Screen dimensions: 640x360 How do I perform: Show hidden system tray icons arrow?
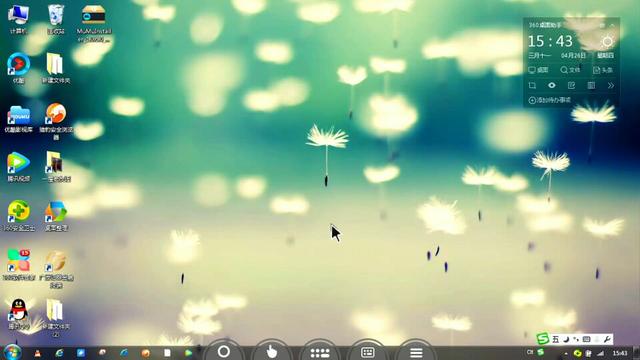[x=566, y=353]
